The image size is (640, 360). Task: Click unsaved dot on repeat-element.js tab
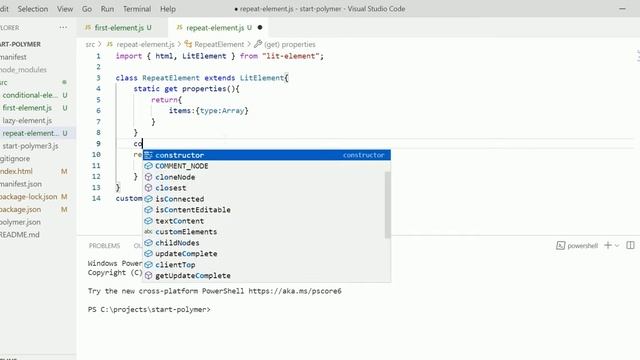point(260,27)
